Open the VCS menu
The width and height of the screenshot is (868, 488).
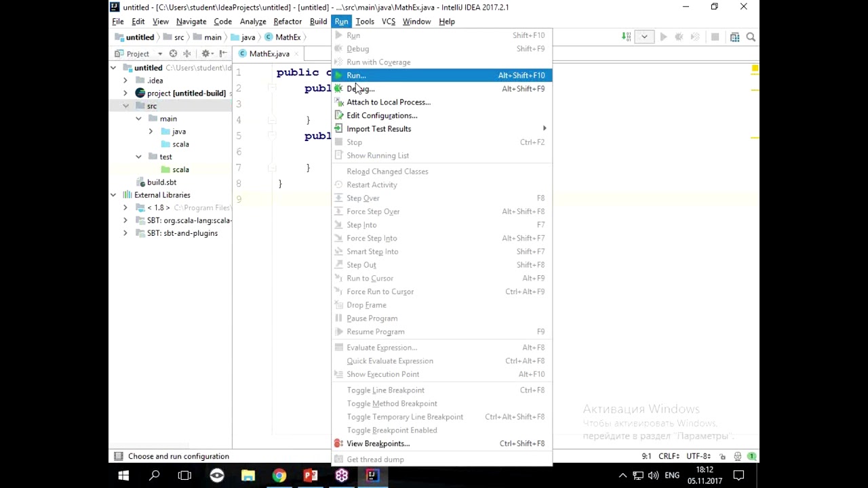pyautogui.click(x=389, y=22)
